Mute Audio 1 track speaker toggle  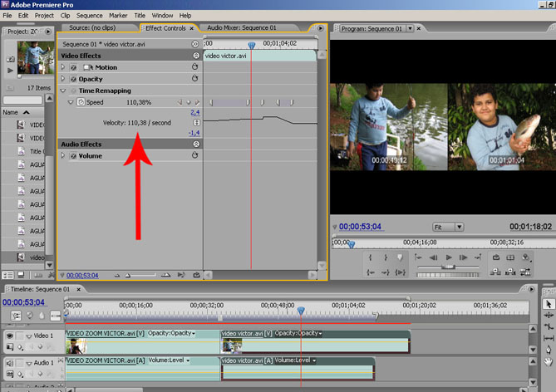click(x=10, y=363)
